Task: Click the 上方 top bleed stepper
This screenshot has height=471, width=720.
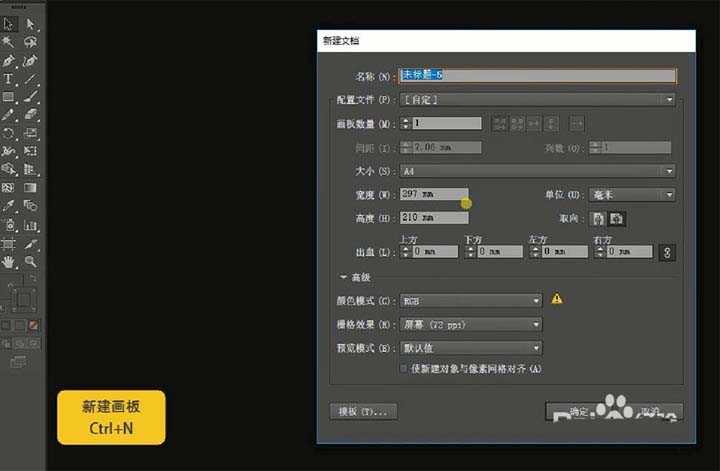Action: [405, 252]
